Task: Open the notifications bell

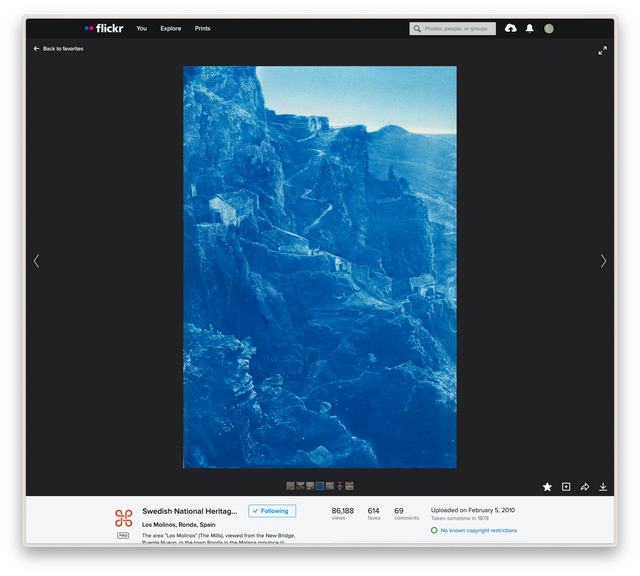Action: (x=529, y=28)
